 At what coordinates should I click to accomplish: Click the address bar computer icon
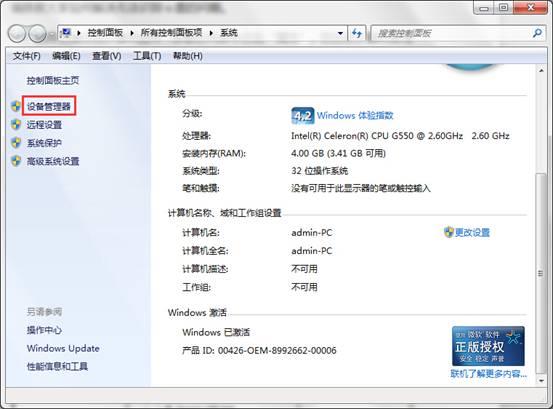tap(66, 33)
